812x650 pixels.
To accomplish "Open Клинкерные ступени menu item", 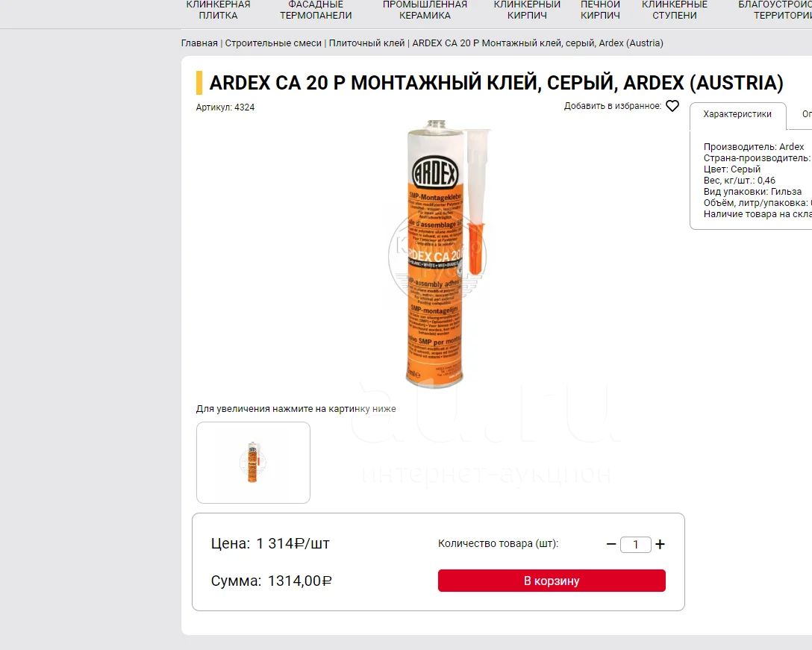I will pyautogui.click(x=674, y=10).
